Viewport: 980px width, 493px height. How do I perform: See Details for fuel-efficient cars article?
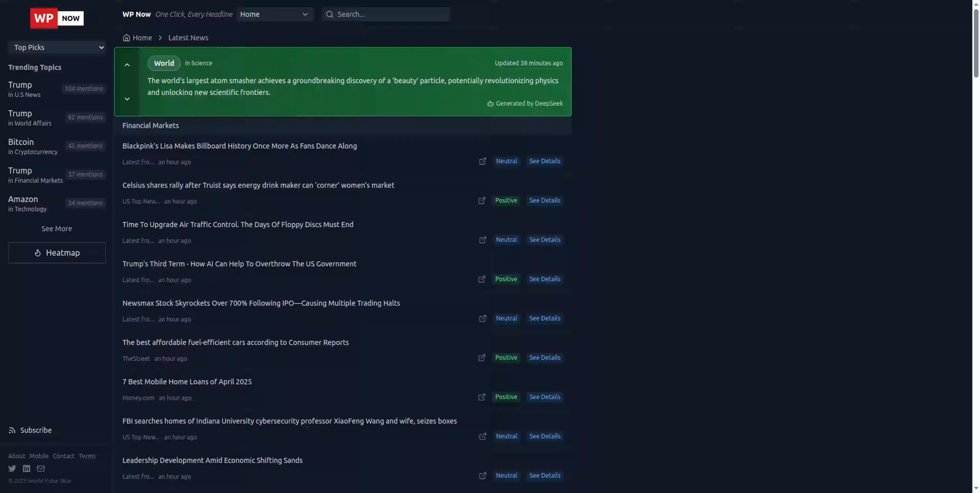(545, 358)
